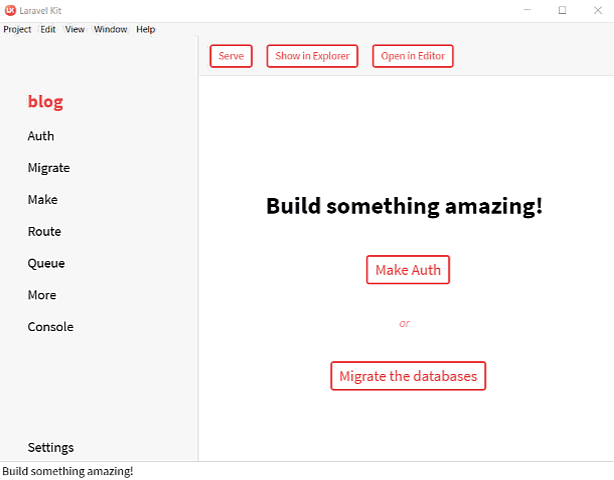The height and width of the screenshot is (480, 614).
Task: Open the Console section
Action: click(x=51, y=327)
